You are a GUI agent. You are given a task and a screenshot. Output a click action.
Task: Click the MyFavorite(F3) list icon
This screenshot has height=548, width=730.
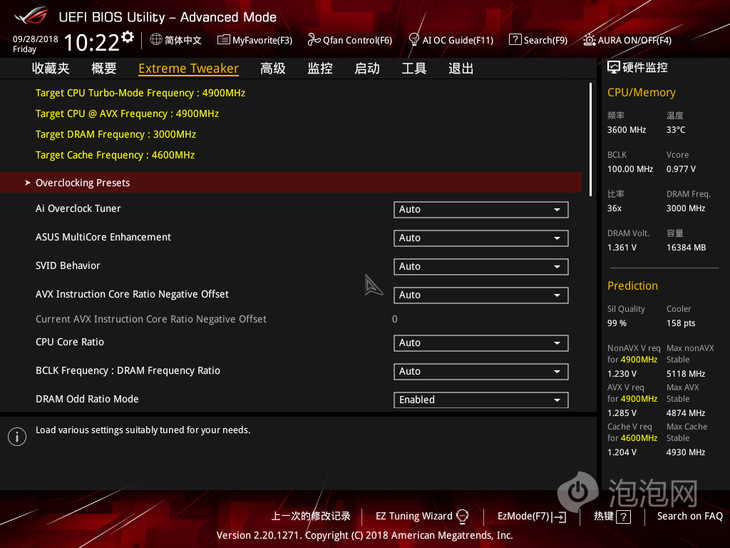pyautogui.click(x=223, y=40)
